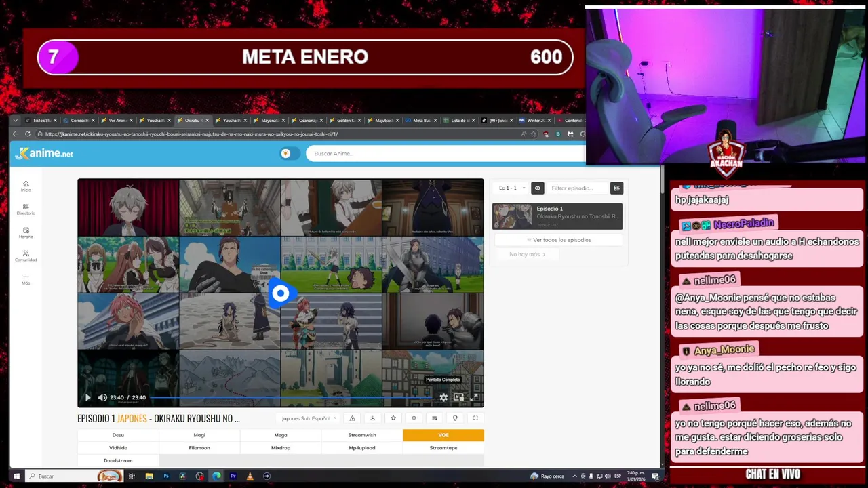Open Photoshop from the taskbar

click(x=166, y=476)
